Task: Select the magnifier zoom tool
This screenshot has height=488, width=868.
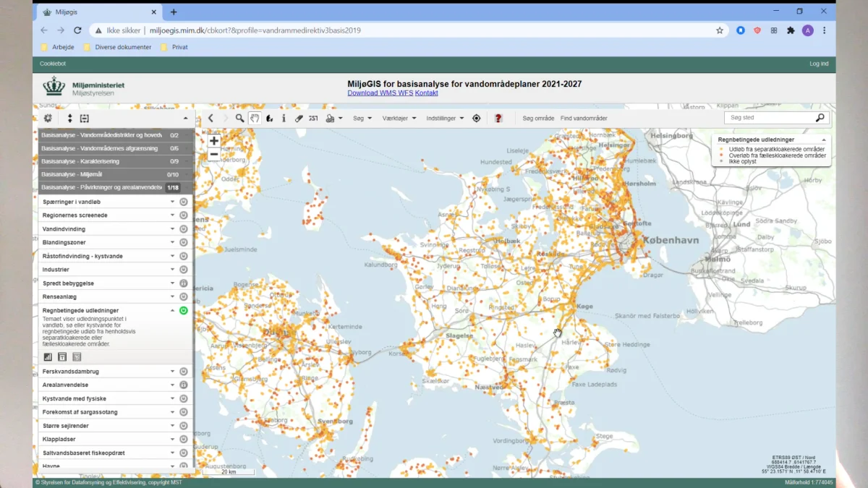Action: click(240, 118)
